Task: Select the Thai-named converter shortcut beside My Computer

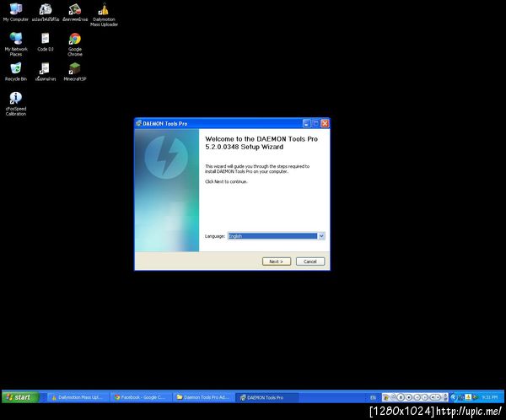Action: pyautogui.click(x=46, y=13)
